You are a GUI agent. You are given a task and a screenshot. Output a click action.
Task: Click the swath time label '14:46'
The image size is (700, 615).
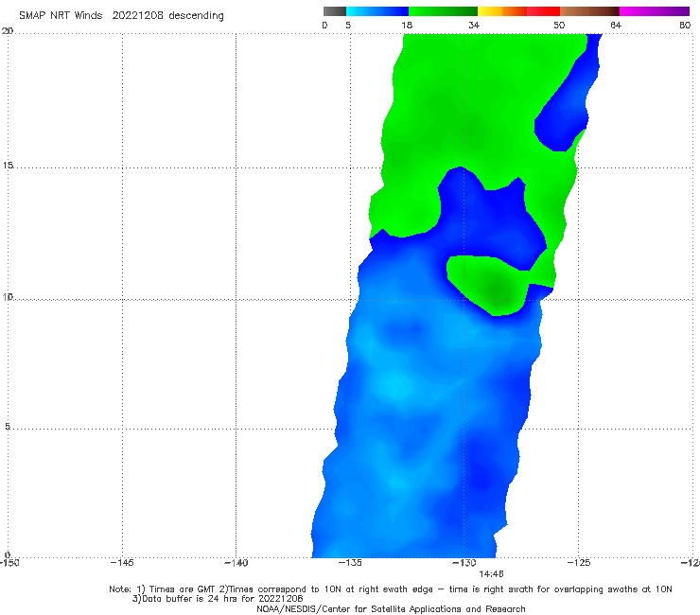(491, 574)
